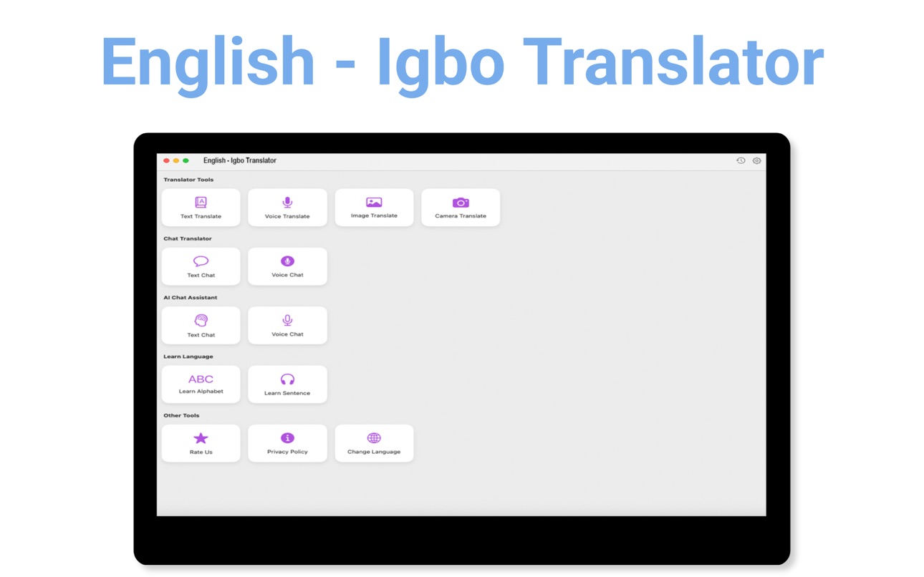Click the Translator Tools section heading
This screenshot has width=924, height=577.
coord(188,180)
